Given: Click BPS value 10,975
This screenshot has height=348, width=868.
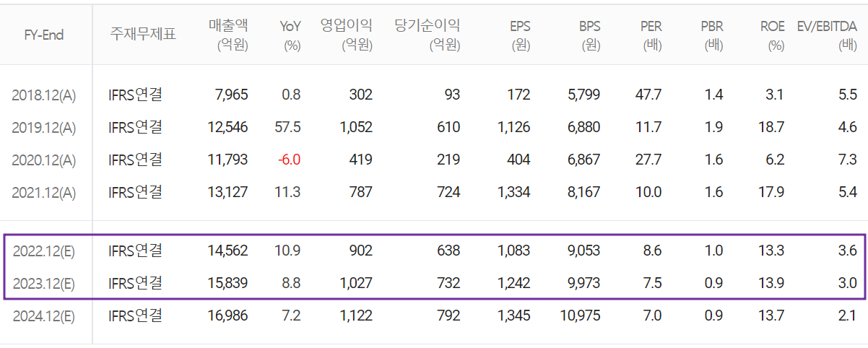Looking at the screenshot, I should pos(580,316).
